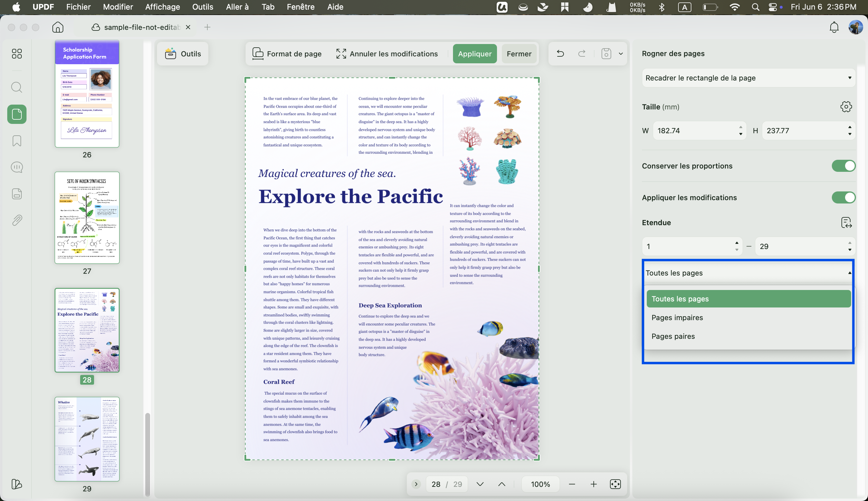Open the Fichier menu
Image resolution: width=868 pixels, height=501 pixels.
(78, 7)
